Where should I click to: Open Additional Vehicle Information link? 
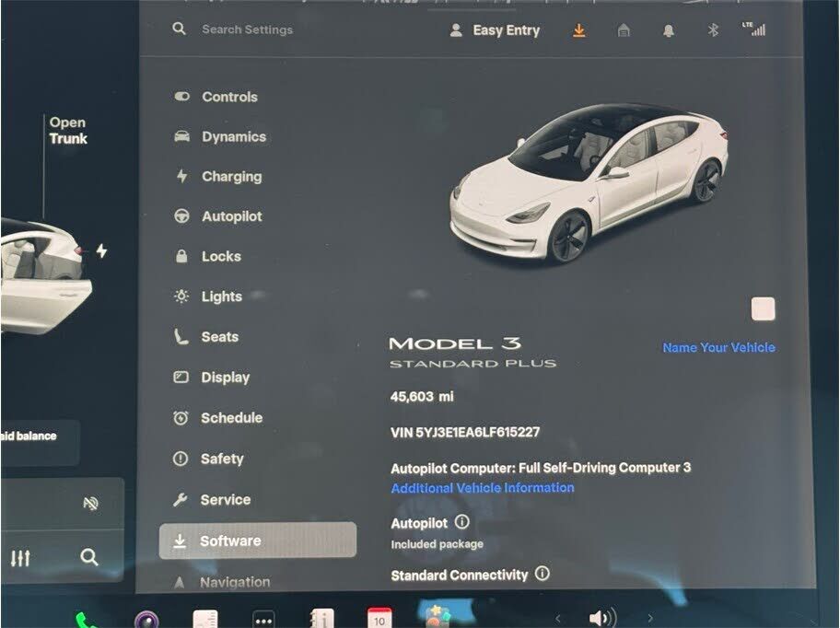tap(482, 488)
